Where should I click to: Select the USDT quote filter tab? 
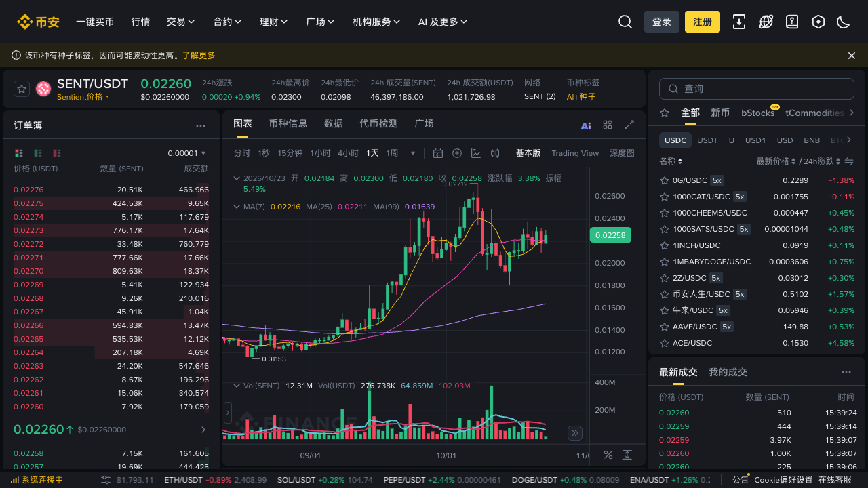point(707,140)
